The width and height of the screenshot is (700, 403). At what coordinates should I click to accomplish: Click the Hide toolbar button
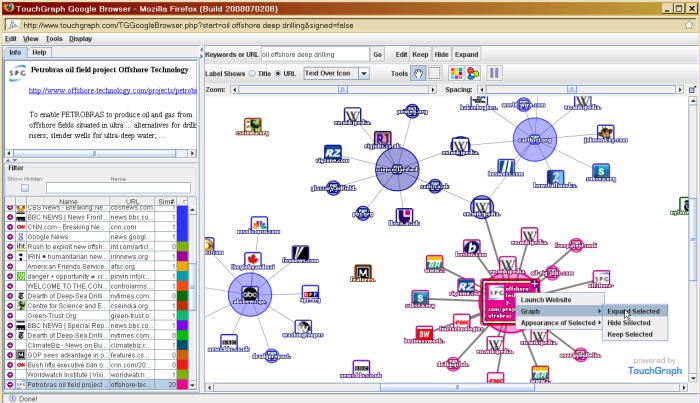point(442,54)
